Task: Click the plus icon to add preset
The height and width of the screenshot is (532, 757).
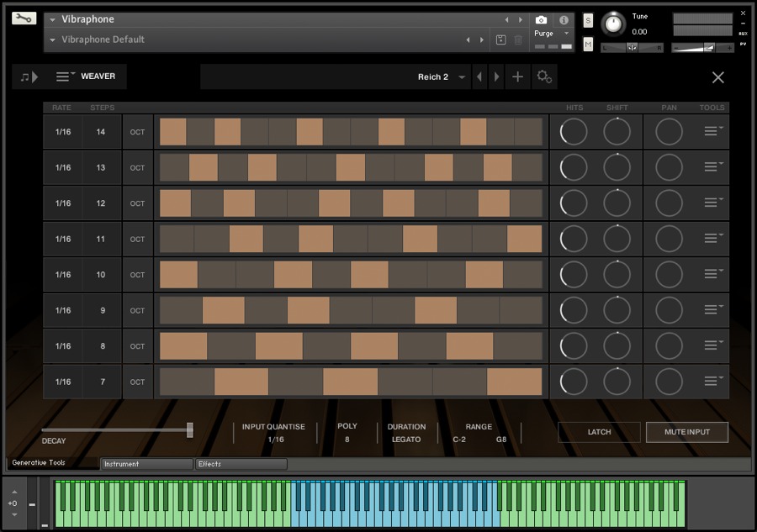Action: pyautogui.click(x=517, y=76)
